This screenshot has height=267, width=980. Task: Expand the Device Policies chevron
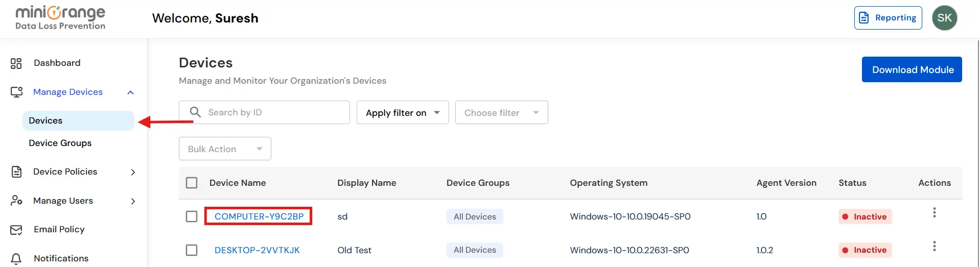click(133, 172)
